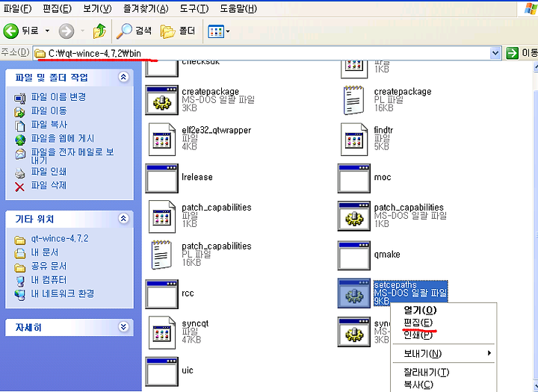Open the Back button history dropdown arrow
Screen dimensions: 538x392
47,31
